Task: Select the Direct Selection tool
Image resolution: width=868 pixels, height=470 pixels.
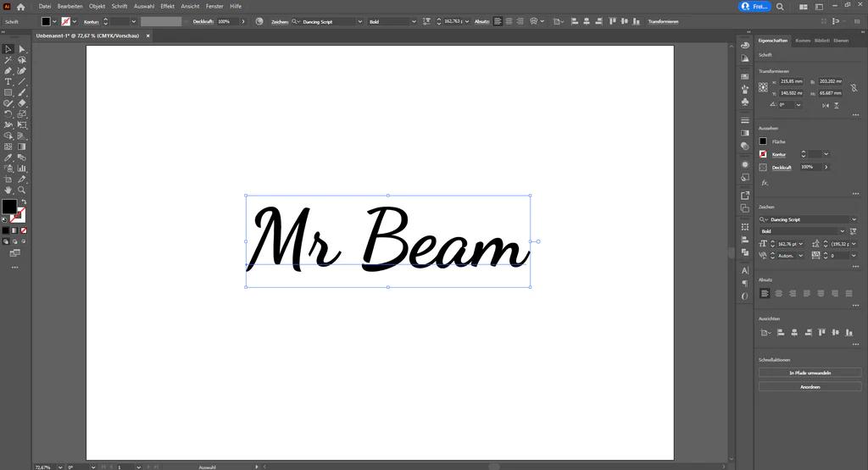Action: pos(22,49)
